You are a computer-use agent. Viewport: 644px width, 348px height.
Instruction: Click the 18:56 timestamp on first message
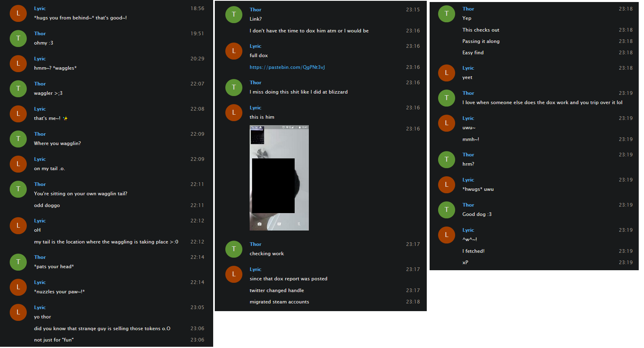click(197, 9)
